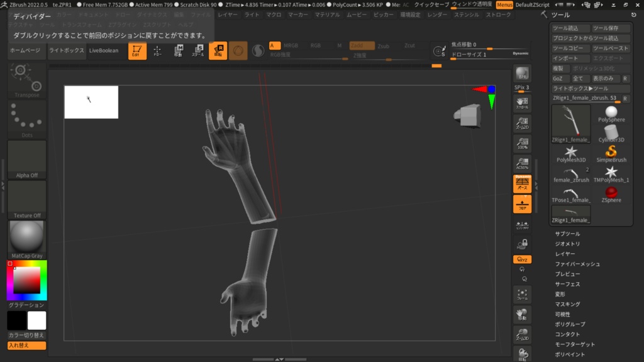The height and width of the screenshot is (362, 644).
Task: Toggle Perspective (パース) dynamic mode
Action: coord(523,184)
